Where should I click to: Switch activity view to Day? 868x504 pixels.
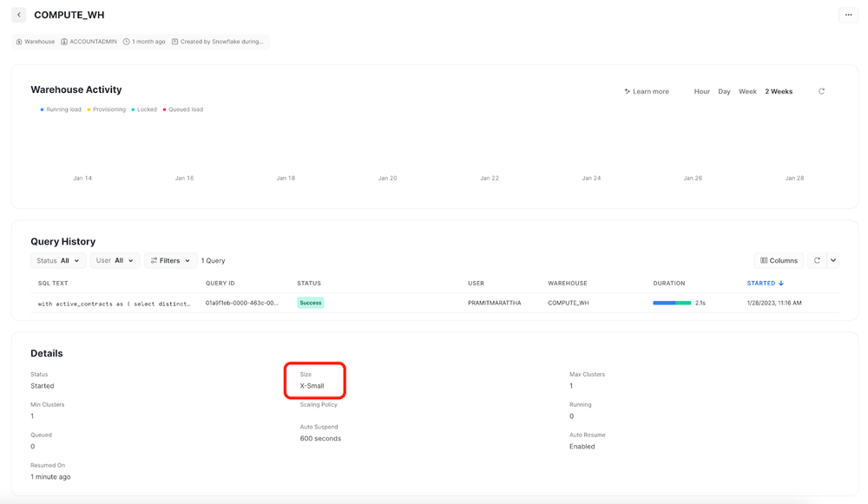click(724, 91)
